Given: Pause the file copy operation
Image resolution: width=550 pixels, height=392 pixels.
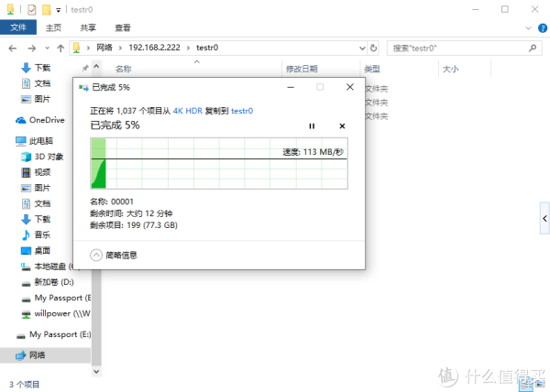Looking at the screenshot, I should pyautogui.click(x=312, y=125).
